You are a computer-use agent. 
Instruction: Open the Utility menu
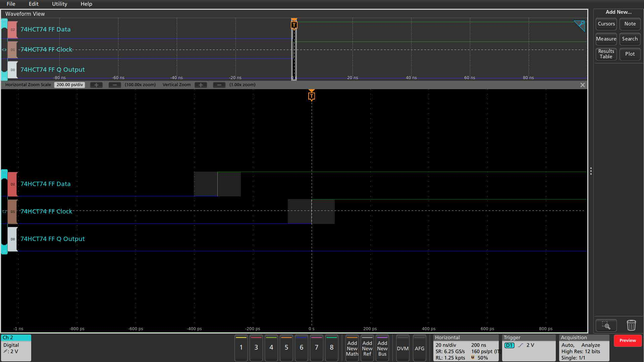coord(59,4)
